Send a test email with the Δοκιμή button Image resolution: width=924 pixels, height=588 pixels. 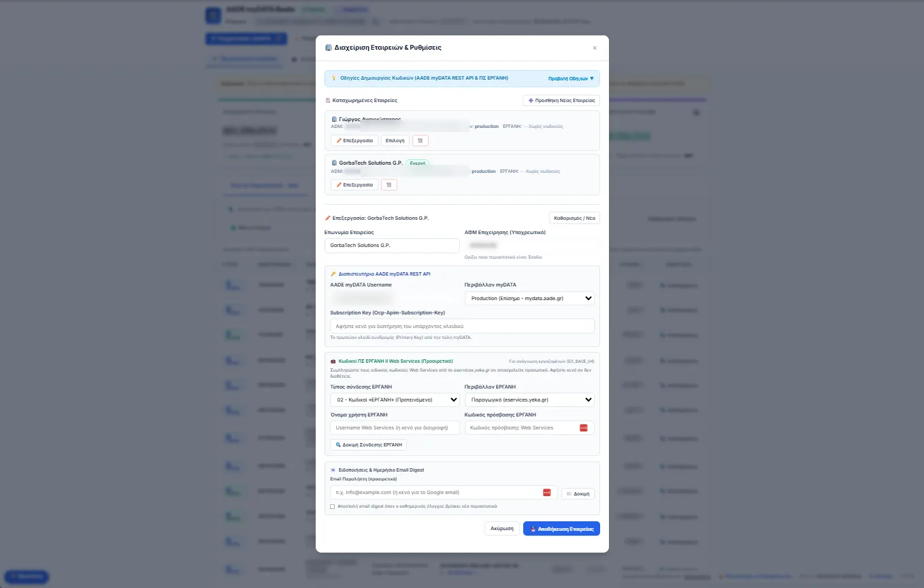pos(578,493)
